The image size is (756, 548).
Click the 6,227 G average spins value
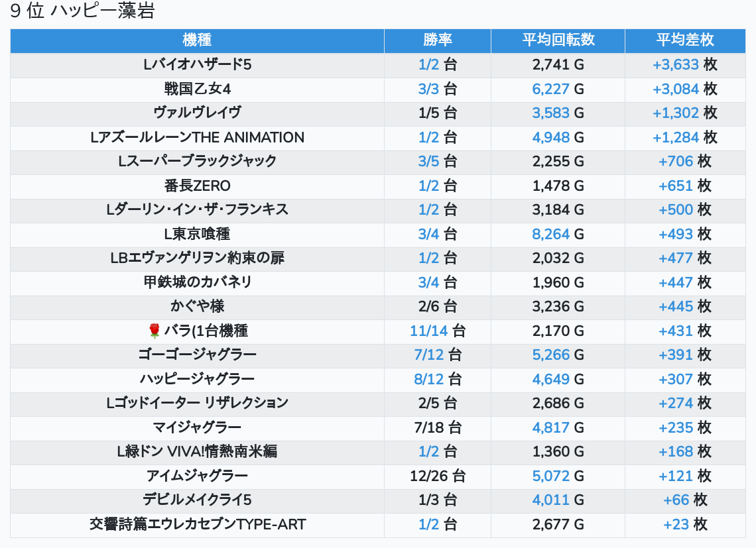[558, 89]
